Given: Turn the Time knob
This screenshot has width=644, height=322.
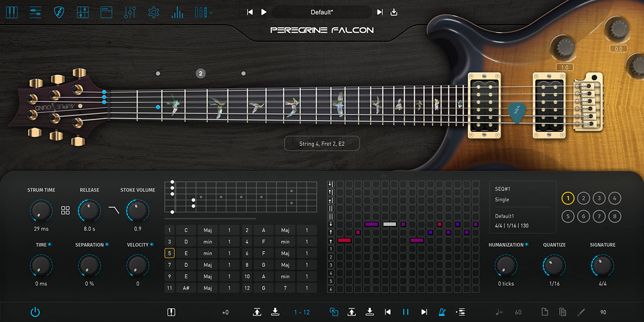Looking at the screenshot, I should point(41,265).
